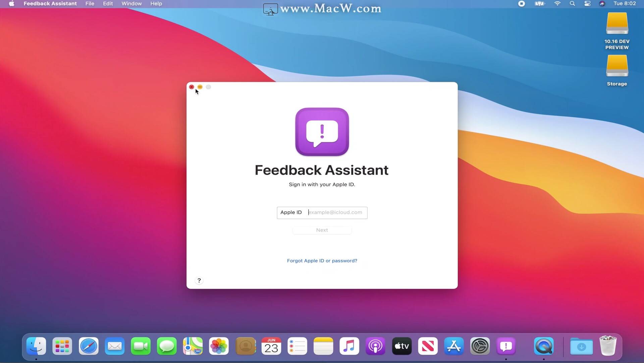Click Siri icon in menu bar
644x363 pixels.
602,4
